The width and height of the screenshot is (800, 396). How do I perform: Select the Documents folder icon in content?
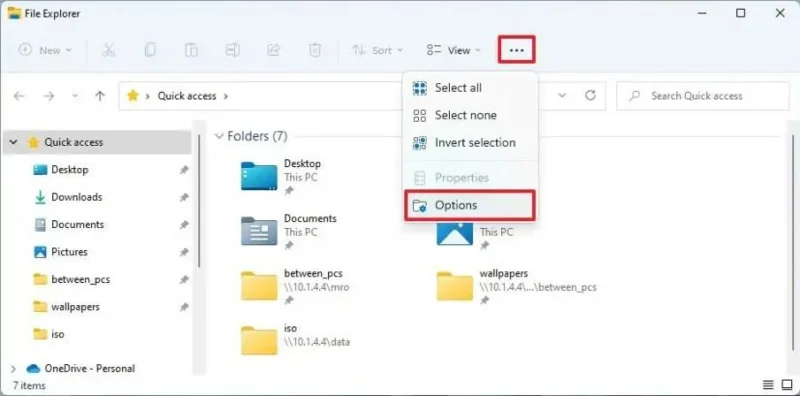coord(259,231)
